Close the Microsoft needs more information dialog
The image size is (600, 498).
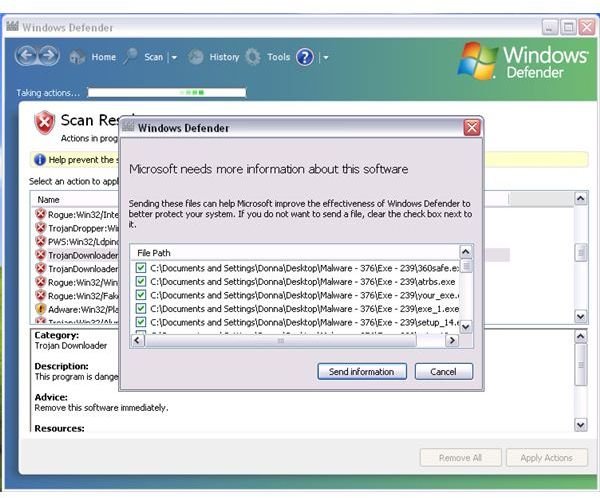point(471,127)
